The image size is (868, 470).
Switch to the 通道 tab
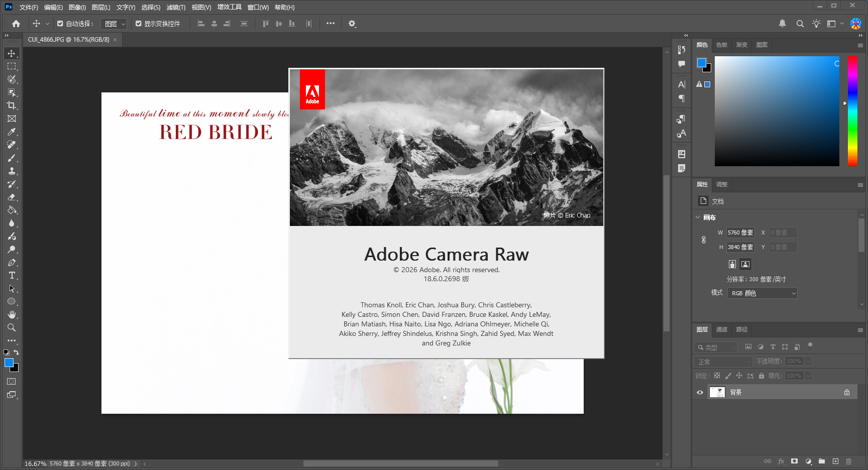[x=722, y=329]
